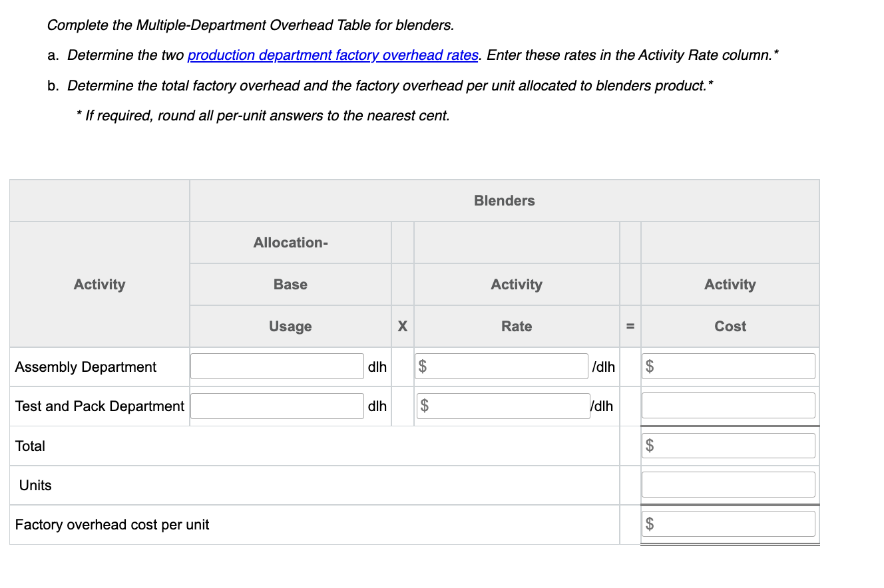This screenshot has width=884, height=588.
Task: Click the Assembly Department Allocation-Base Usage field
Action: (x=276, y=366)
